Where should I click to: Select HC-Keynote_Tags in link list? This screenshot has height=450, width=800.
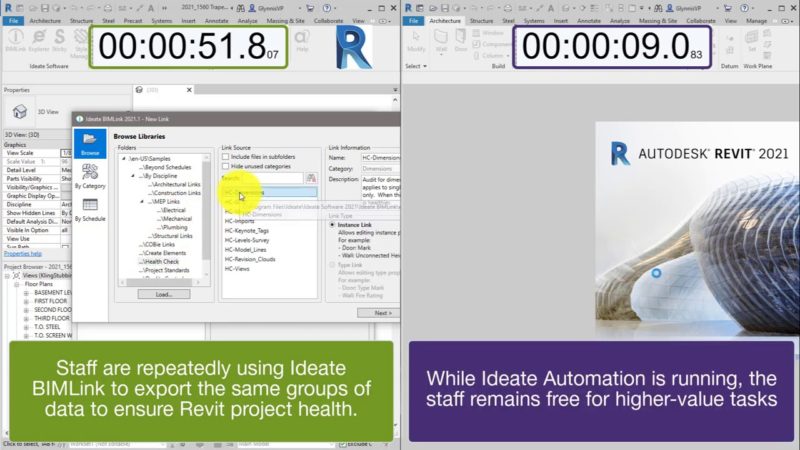tap(247, 231)
